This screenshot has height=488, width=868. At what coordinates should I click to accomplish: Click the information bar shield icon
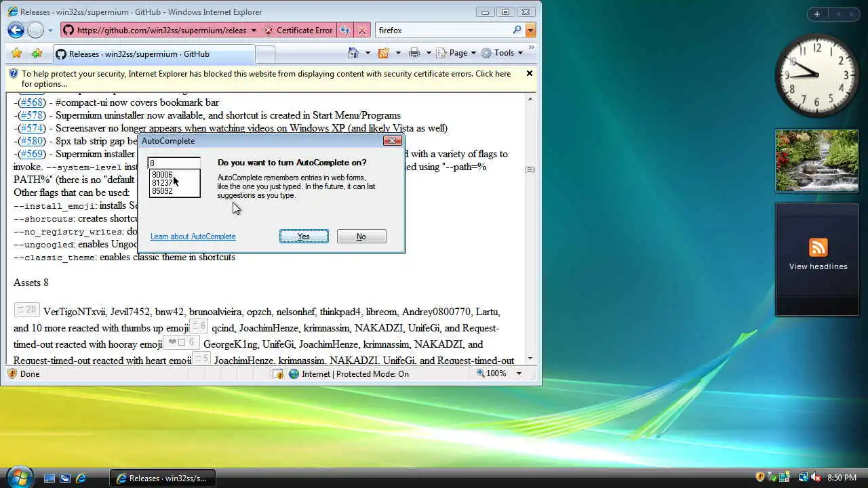coord(14,74)
